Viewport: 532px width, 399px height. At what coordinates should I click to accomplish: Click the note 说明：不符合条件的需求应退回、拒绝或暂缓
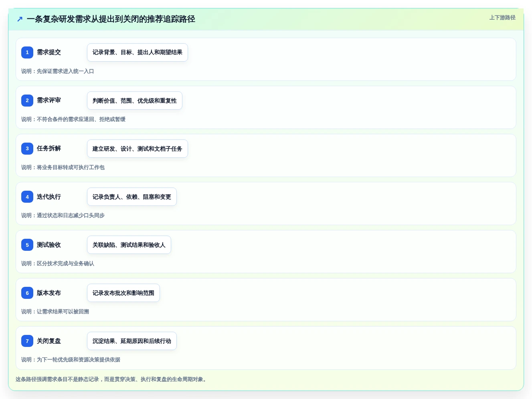73,119
